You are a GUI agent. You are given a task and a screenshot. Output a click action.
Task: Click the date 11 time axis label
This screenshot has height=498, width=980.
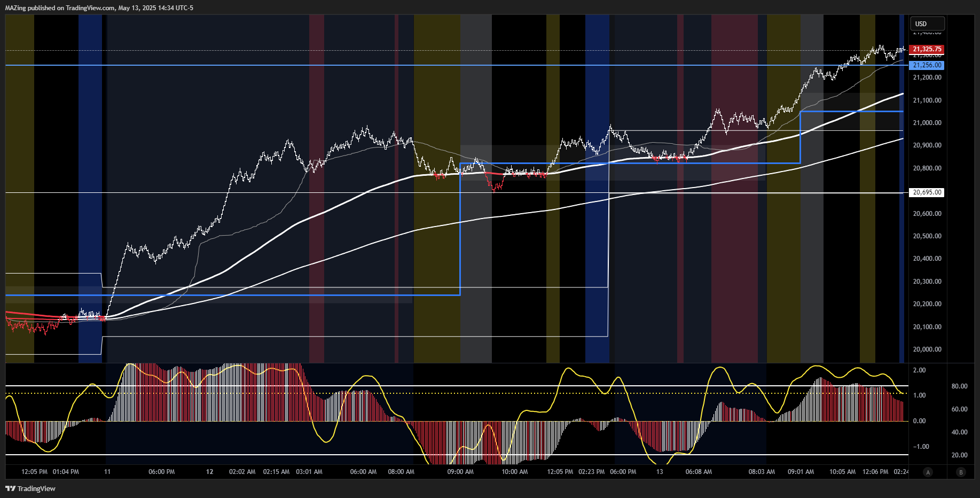(x=107, y=472)
